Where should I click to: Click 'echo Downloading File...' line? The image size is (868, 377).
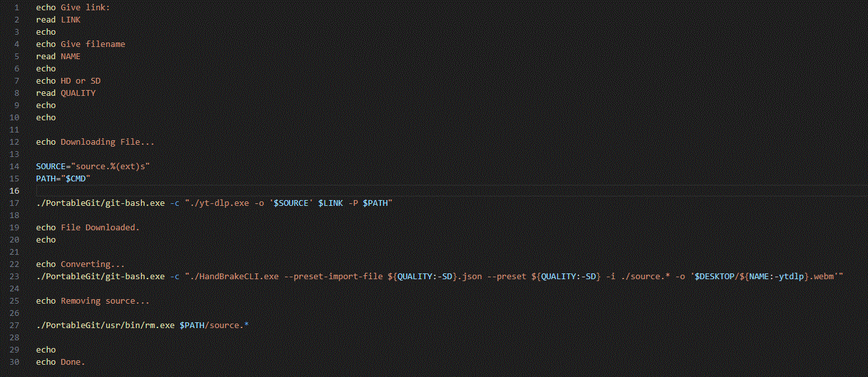[x=95, y=142]
